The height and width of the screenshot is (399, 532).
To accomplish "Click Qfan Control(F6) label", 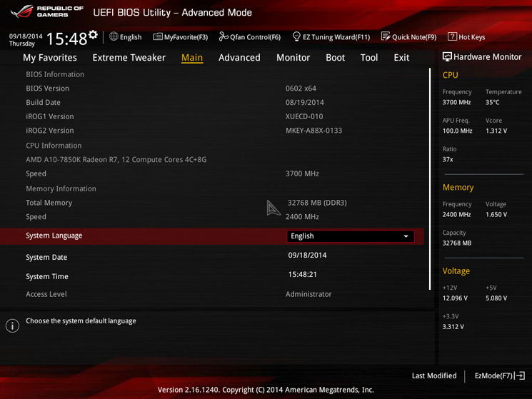I will [255, 37].
